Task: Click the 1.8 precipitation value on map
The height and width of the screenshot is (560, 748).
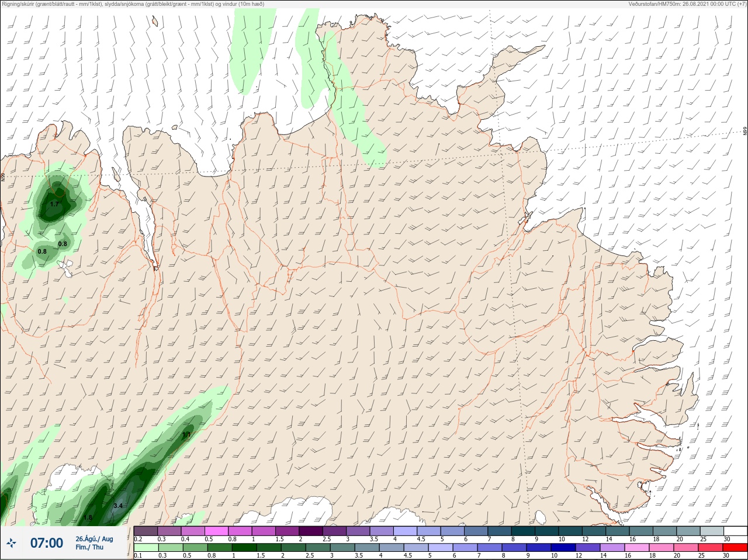Action: [x=88, y=518]
